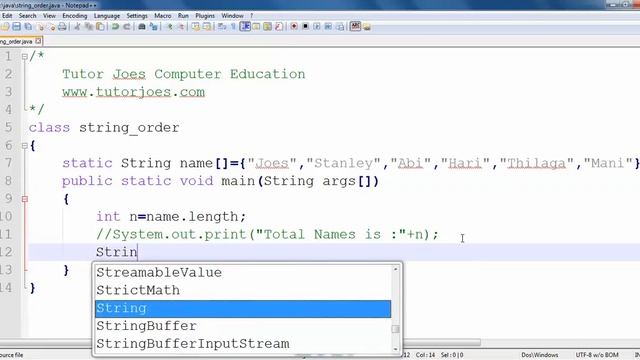Collapse the comment block fold on line 1
This screenshot has height=360, width=640.
pyautogui.click(x=24, y=56)
